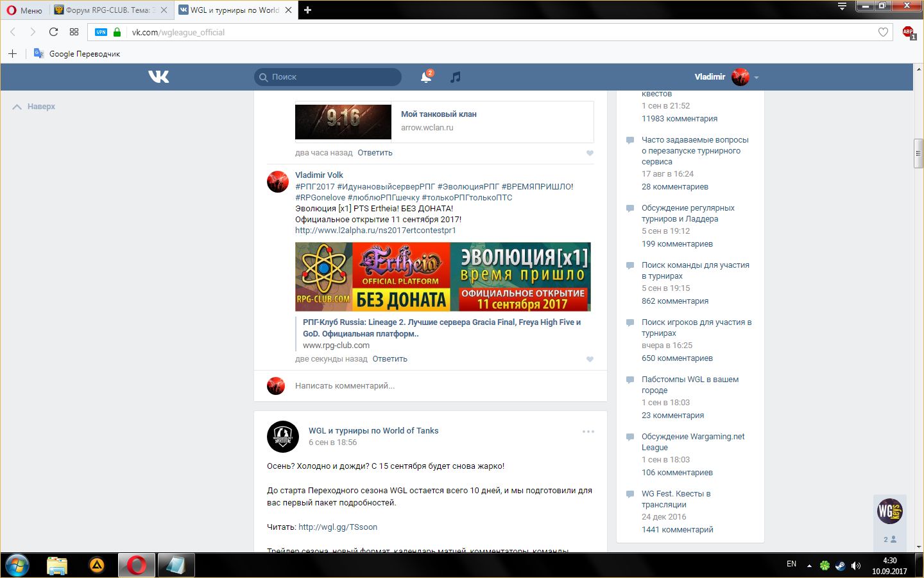Add page to bookmarks heart icon

click(x=883, y=32)
